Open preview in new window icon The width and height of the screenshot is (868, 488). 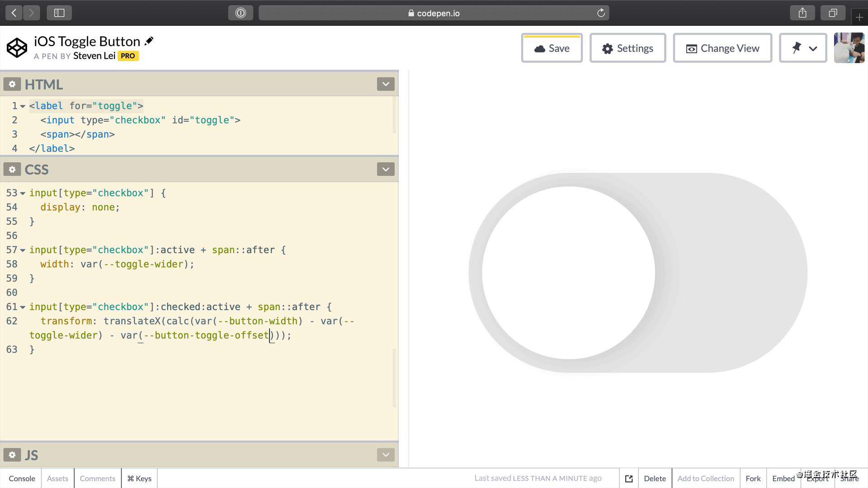[629, 479]
